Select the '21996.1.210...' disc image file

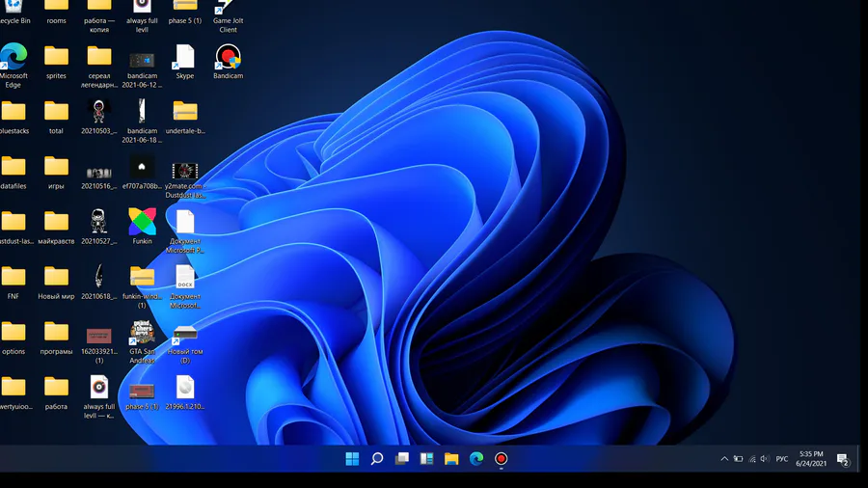pyautogui.click(x=185, y=393)
